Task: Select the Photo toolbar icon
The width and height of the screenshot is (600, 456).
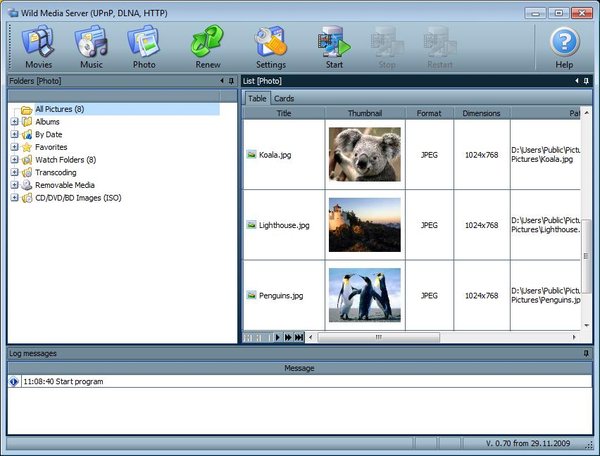Action: [144, 46]
